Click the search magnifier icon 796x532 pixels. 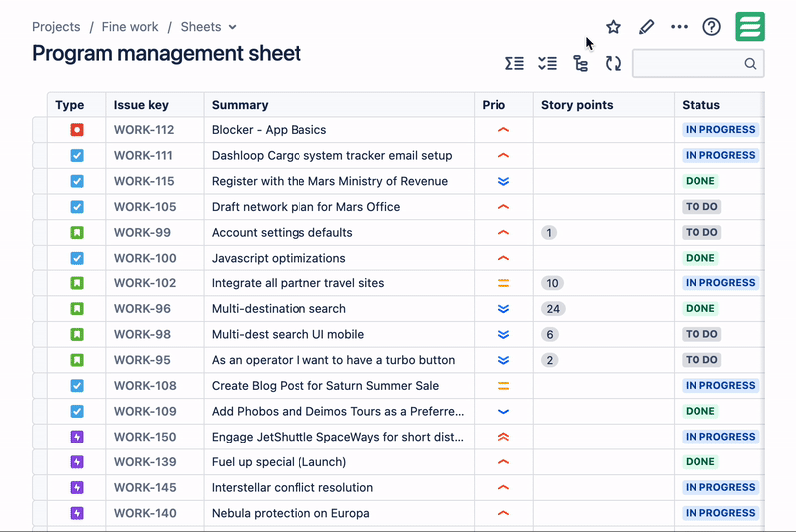coord(750,63)
